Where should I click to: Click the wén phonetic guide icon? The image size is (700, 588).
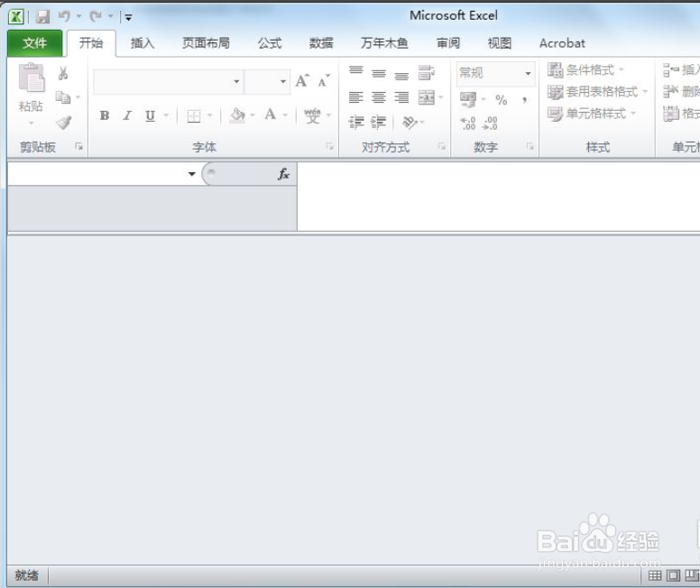click(x=312, y=115)
